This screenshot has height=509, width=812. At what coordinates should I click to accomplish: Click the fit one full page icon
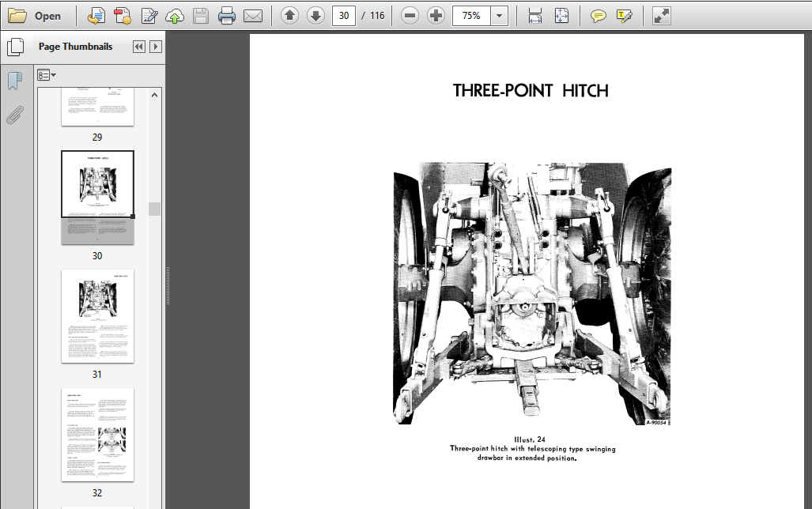pos(561,16)
